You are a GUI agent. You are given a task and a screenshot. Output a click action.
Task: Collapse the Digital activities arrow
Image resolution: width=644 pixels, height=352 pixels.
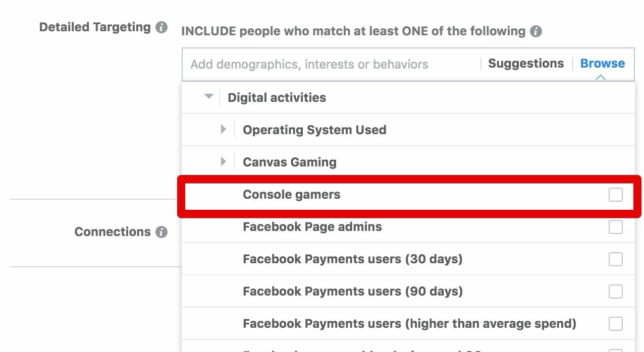point(209,97)
